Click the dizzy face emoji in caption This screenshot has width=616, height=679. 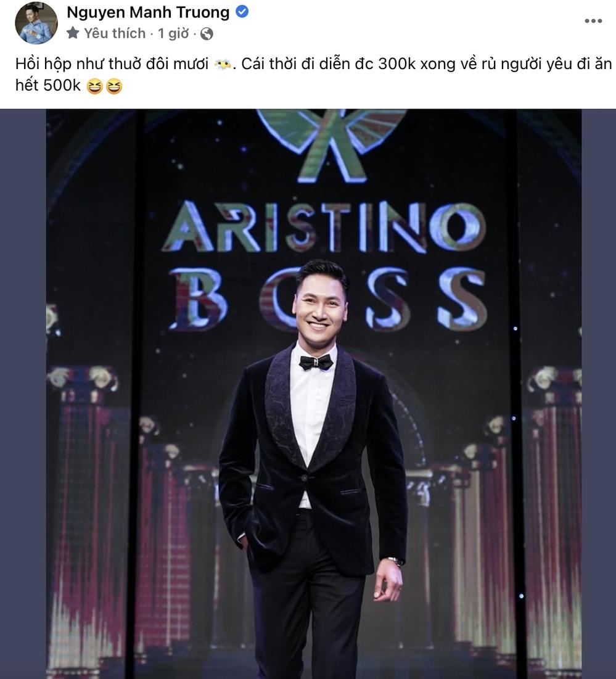(223, 65)
